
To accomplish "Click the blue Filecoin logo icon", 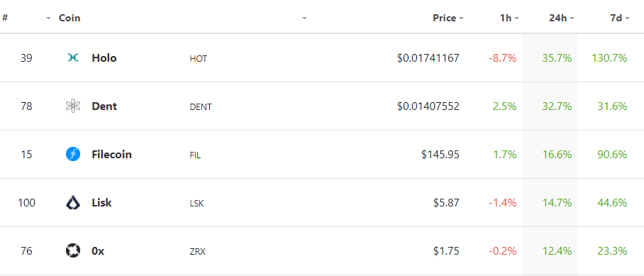I will (72, 155).
